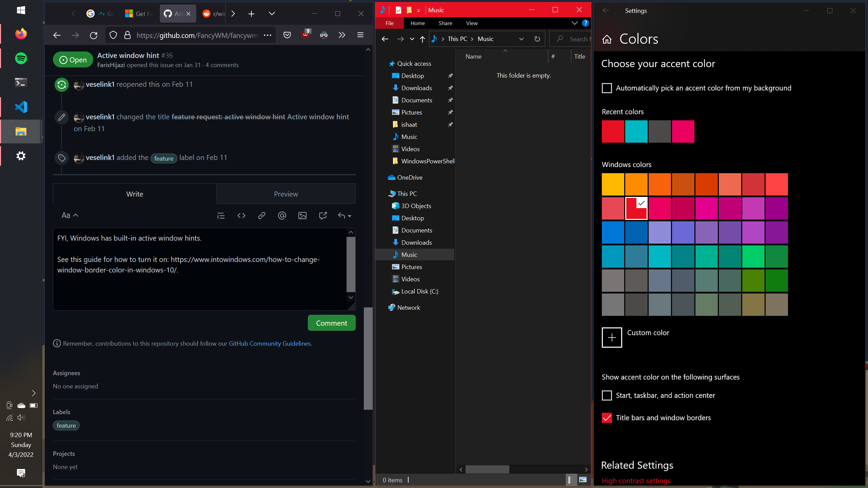Collapse the ribbon with the chevron
This screenshot has height=488, width=868.
[574, 23]
